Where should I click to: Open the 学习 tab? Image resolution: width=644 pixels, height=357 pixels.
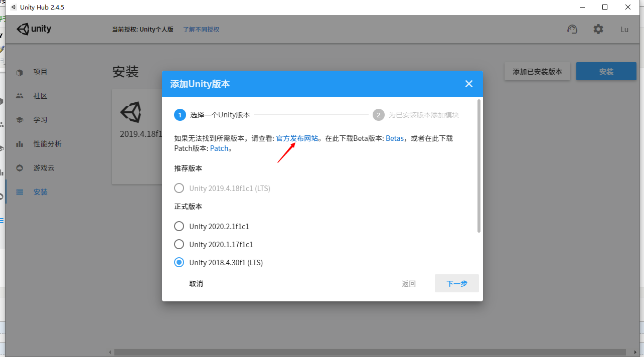(41, 120)
